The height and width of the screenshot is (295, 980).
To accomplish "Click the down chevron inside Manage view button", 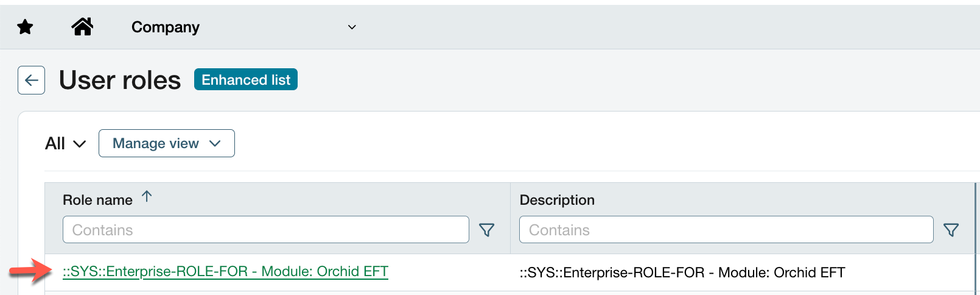I will click(215, 143).
